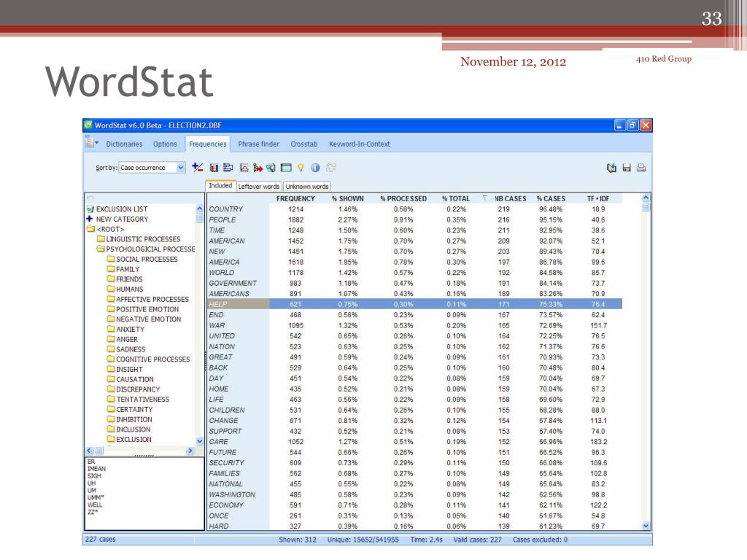The height and width of the screenshot is (560, 747).
Task: Select the Included sub-tab
Action: 220,186
